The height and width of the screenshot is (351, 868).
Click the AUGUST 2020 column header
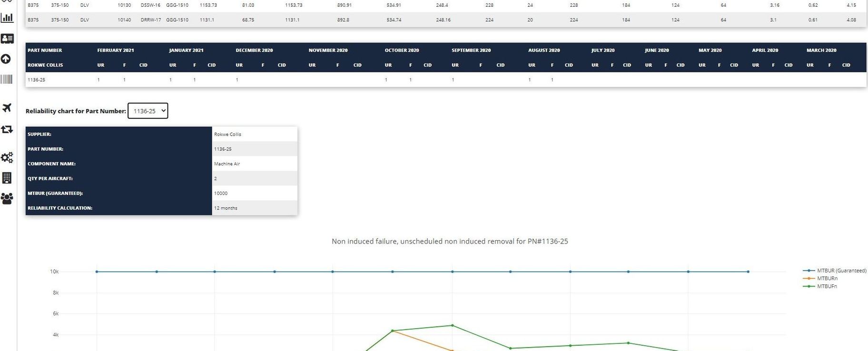544,50
